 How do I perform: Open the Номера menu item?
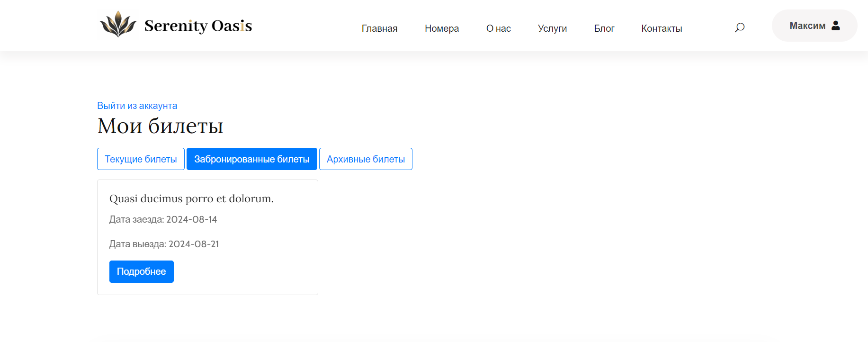441,28
